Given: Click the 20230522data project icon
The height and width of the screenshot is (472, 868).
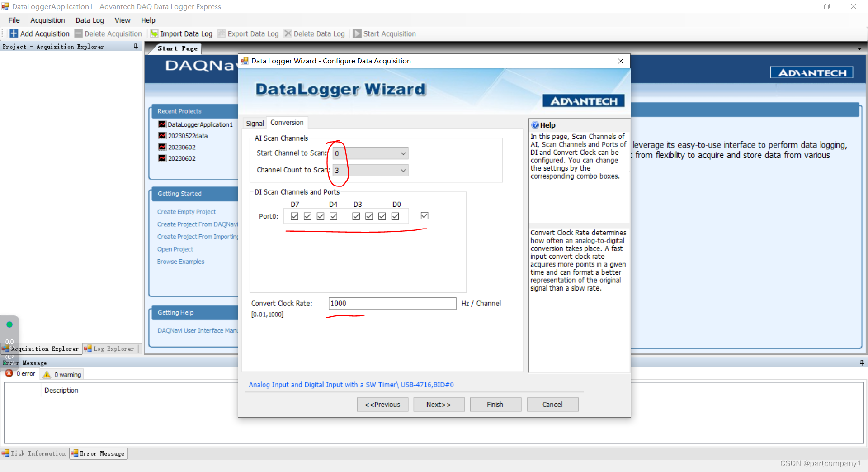Looking at the screenshot, I should pyautogui.click(x=162, y=136).
